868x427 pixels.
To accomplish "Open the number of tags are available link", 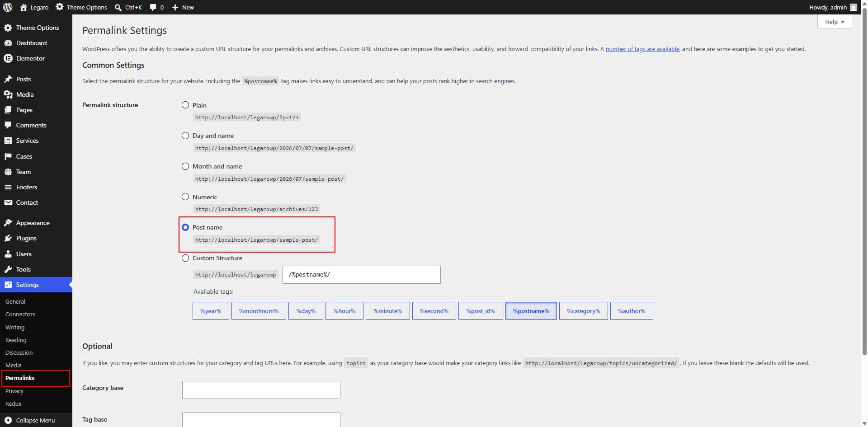I will coord(642,49).
